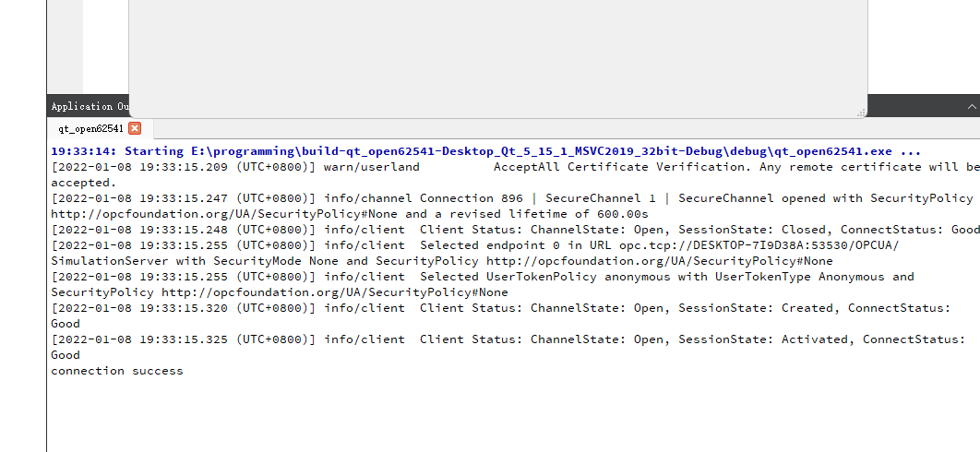Image resolution: width=980 pixels, height=452 pixels.
Task: Click timestamp 19:33:15.209 log entry
Action: pyautogui.click(x=184, y=167)
